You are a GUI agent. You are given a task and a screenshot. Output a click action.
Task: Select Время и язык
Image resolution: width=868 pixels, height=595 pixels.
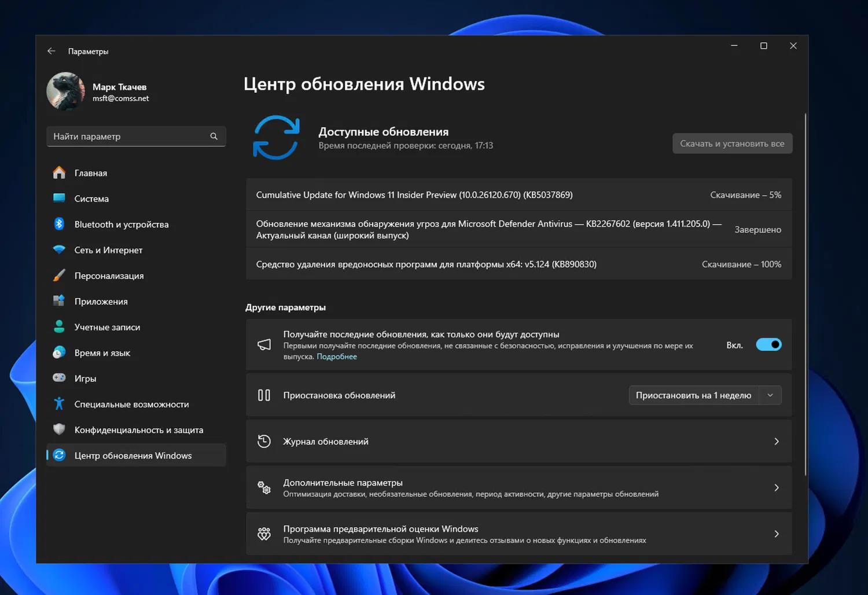[136, 352]
